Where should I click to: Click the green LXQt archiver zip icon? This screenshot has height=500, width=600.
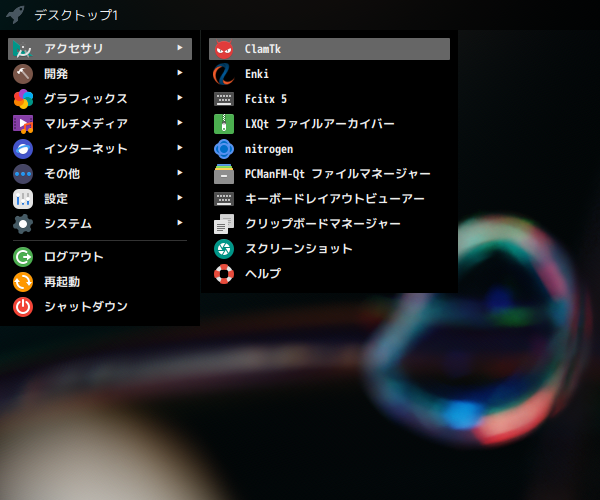coord(224,124)
